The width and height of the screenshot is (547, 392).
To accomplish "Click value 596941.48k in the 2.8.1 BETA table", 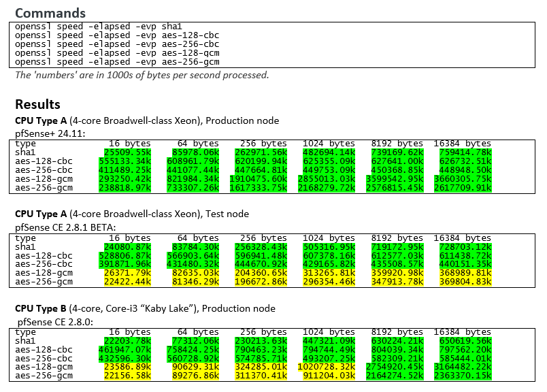I will pyautogui.click(x=261, y=255).
